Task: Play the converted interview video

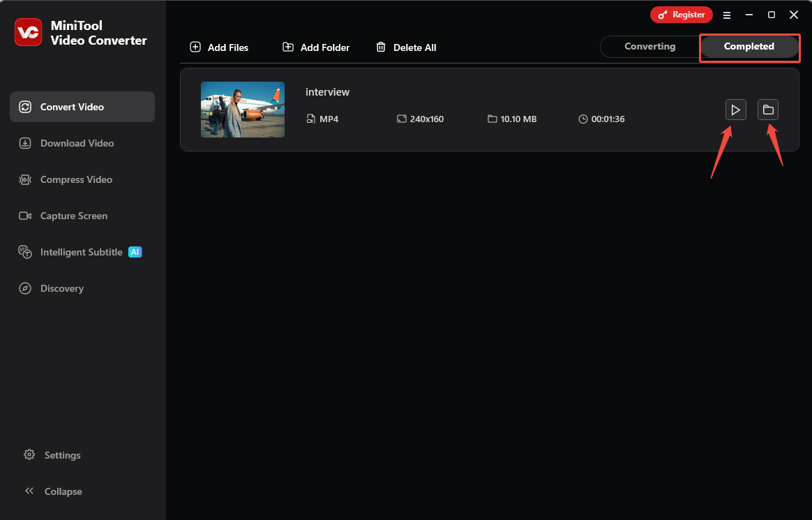Action: point(735,110)
